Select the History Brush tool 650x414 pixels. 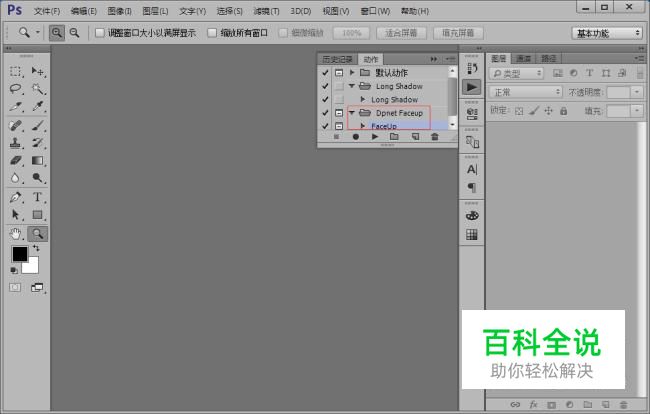(38, 143)
